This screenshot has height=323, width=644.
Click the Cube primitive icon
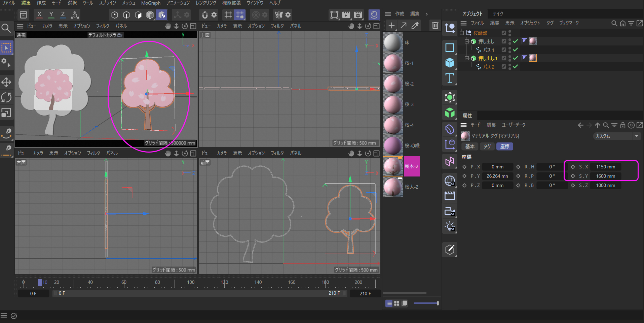tap(450, 63)
